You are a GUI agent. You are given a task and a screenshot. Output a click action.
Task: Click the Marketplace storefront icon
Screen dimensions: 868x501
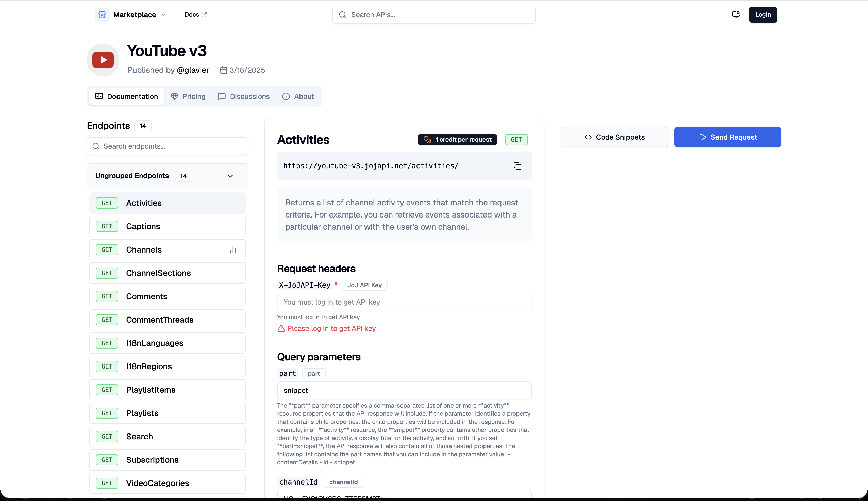point(102,14)
